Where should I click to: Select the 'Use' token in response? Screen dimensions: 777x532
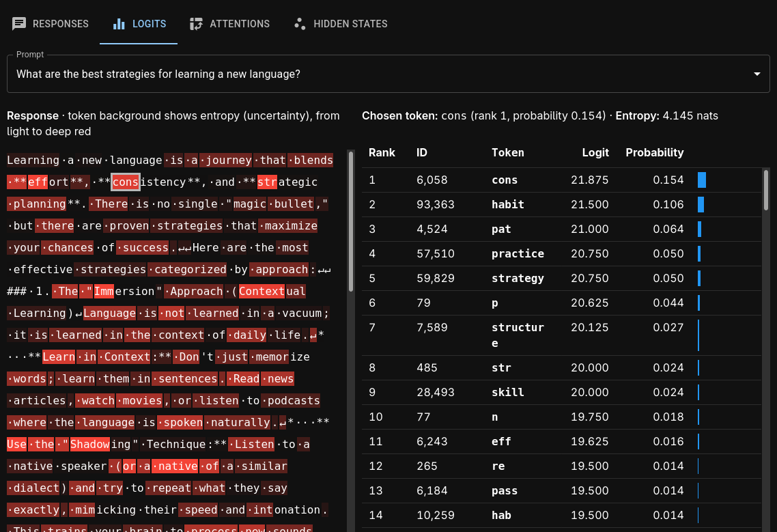[17, 444]
